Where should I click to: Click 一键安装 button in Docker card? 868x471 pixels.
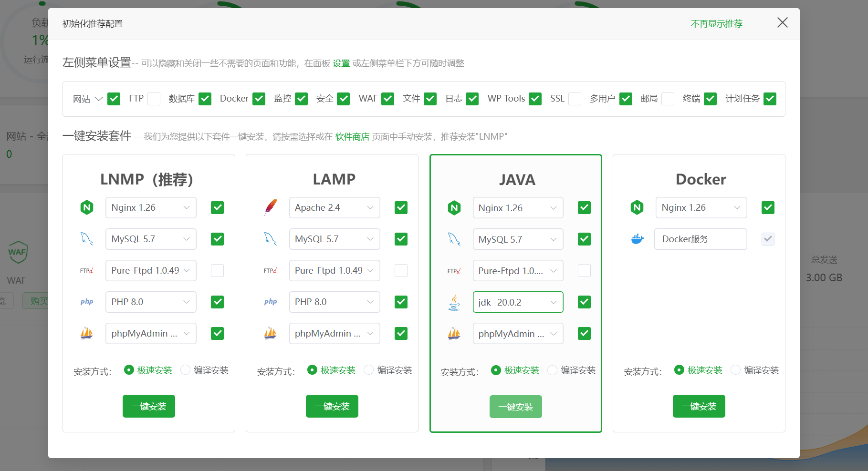(699, 406)
